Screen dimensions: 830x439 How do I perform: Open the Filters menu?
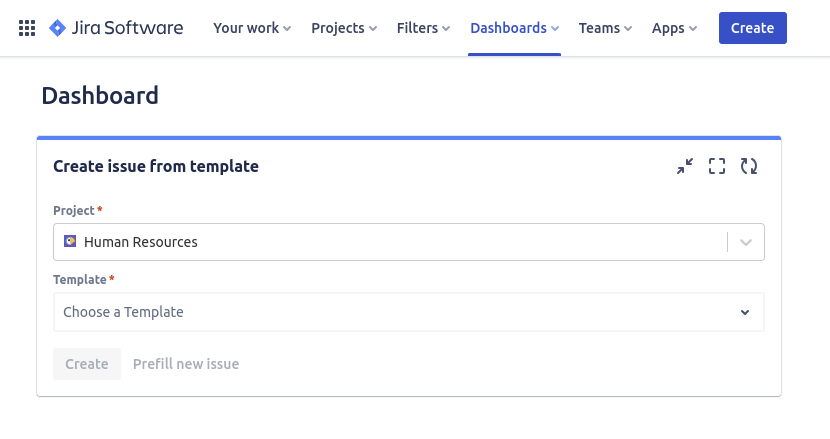pyautogui.click(x=423, y=28)
